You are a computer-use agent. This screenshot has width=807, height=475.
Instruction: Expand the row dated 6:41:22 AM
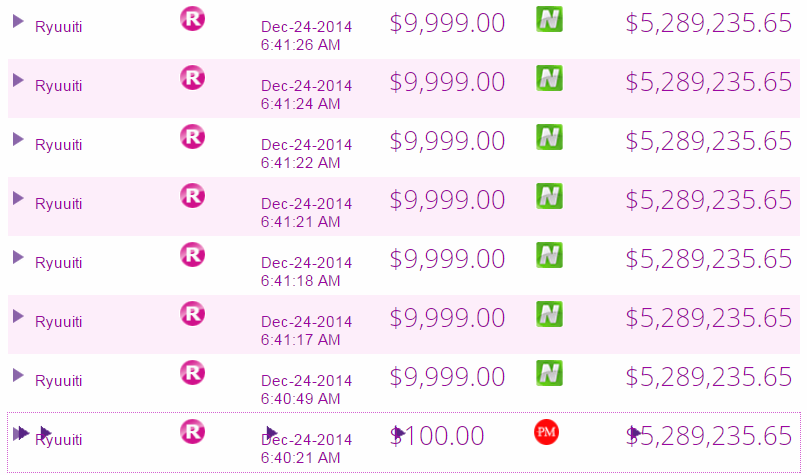18,139
